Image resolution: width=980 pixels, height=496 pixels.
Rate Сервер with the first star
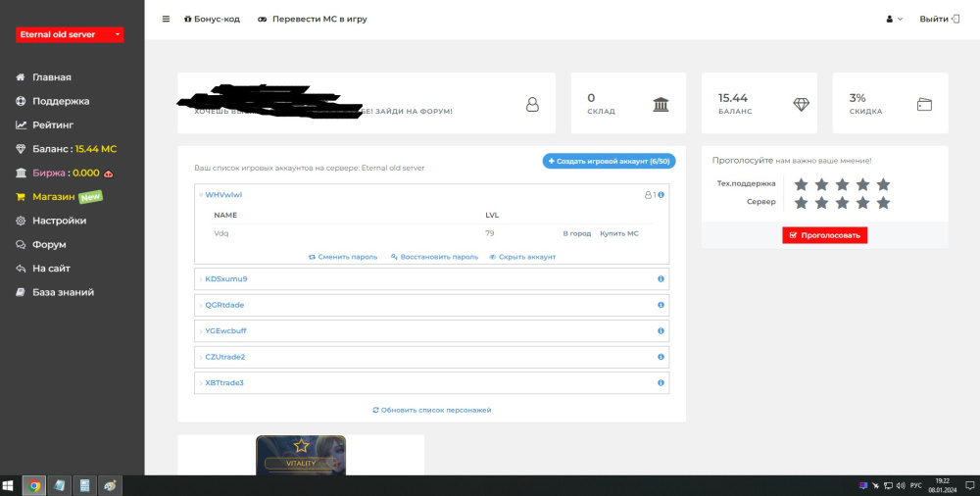801,203
